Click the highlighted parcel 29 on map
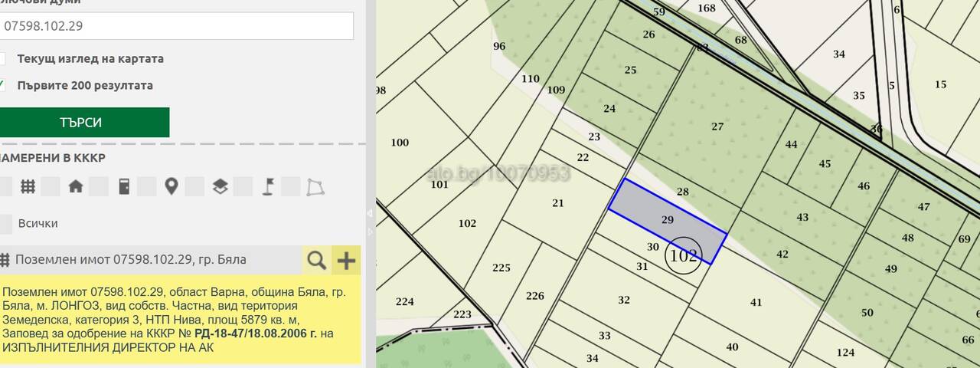Screen dimensions: 980x368 coord(667,219)
